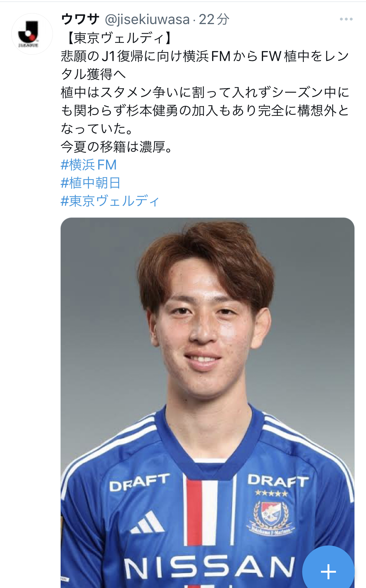The height and width of the screenshot is (588, 366).
Task: Tap the tweet body about 杉本健勇の加入
Action: click(x=205, y=110)
